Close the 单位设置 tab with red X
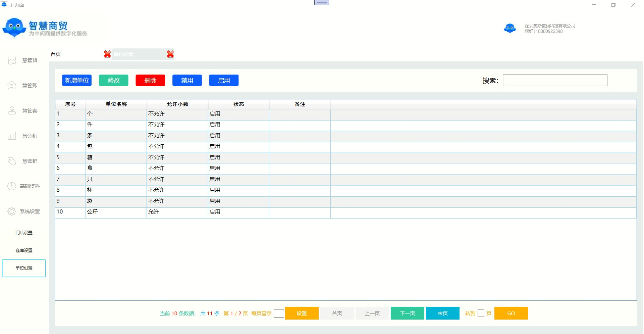Screen dimensions: 644x334 tap(170, 54)
